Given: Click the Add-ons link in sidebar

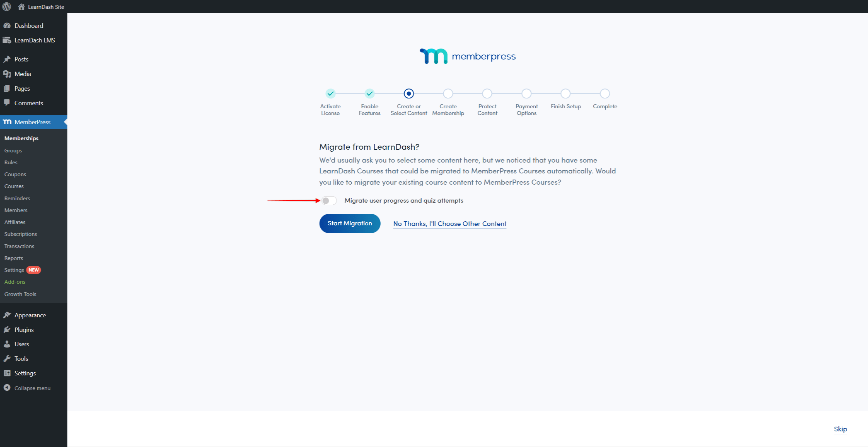Looking at the screenshot, I should pyautogui.click(x=15, y=282).
